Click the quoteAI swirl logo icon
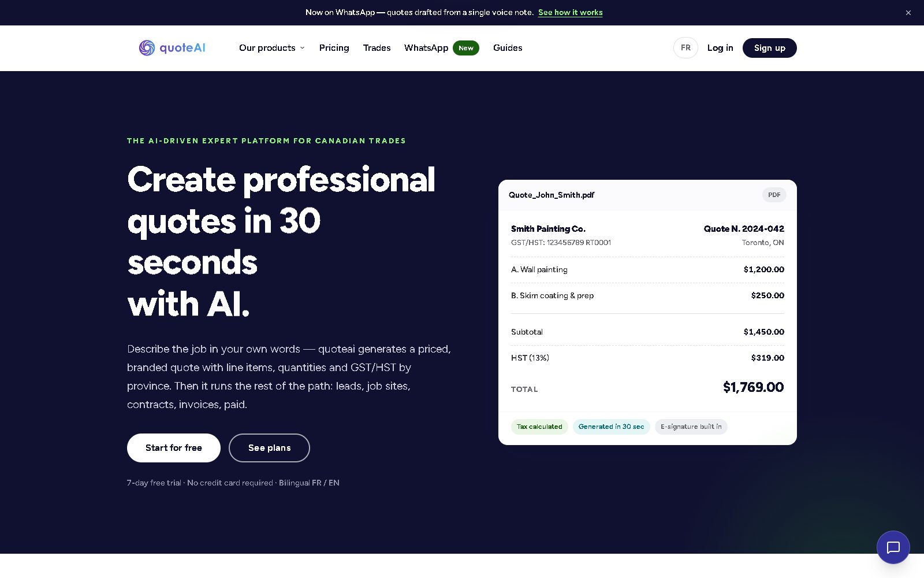The height and width of the screenshot is (578, 924). [147, 48]
